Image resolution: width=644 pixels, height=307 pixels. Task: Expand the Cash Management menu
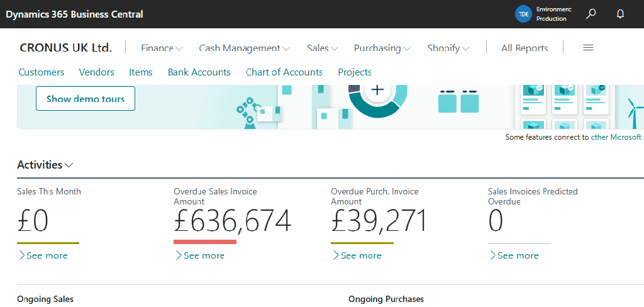[x=244, y=48]
